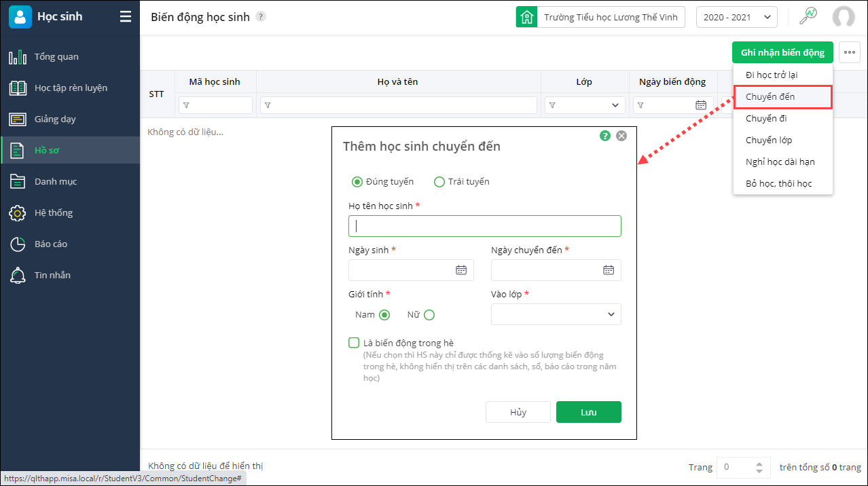Open calendar picker for Ngày sinh

pos(461,270)
